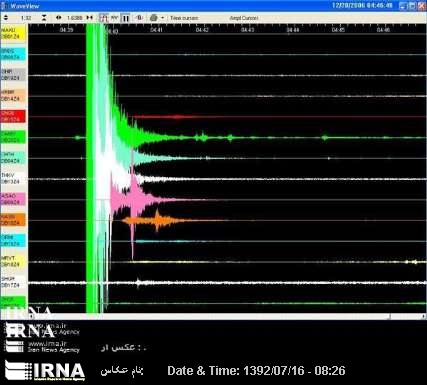Click the 1:32 amplitude scale value
The image size is (427, 385).
tap(26, 18)
